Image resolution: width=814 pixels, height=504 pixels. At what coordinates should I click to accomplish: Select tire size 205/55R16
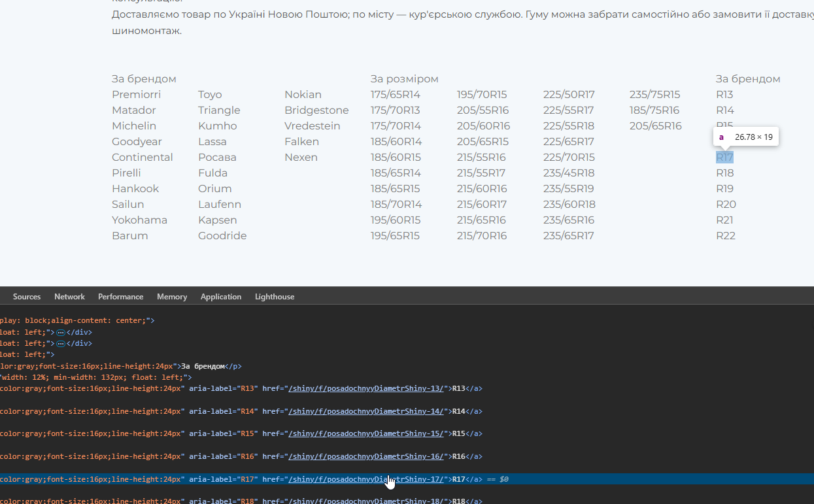[x=483, y=110]
